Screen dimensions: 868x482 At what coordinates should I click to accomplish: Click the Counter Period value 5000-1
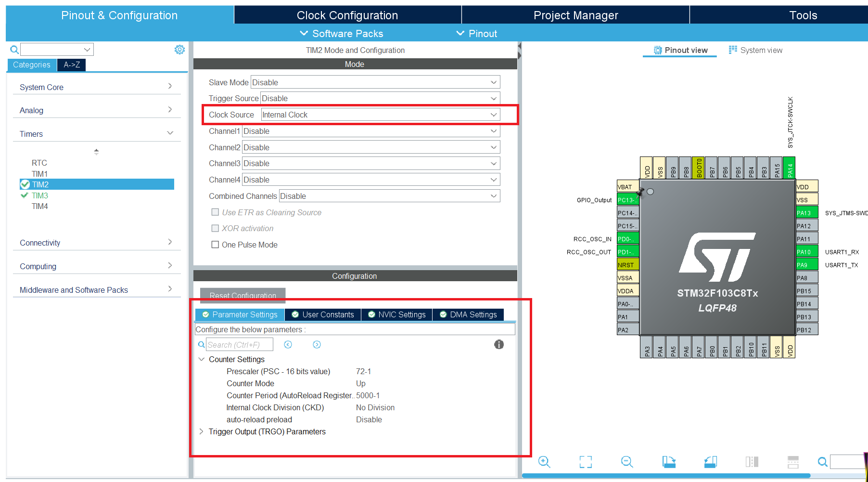[x=368, y=395]
